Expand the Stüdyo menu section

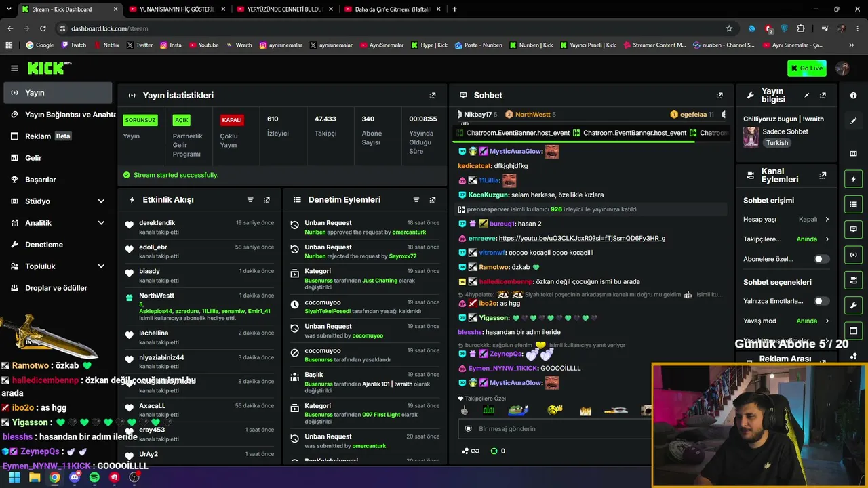click(x=58, y=201)
